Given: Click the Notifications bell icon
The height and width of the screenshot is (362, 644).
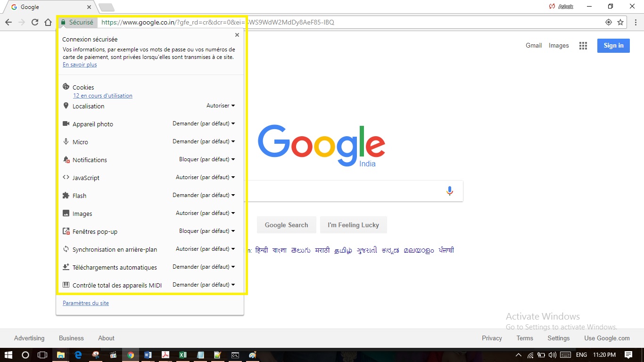Looking at the screenshot, I should tap(66, 160).
